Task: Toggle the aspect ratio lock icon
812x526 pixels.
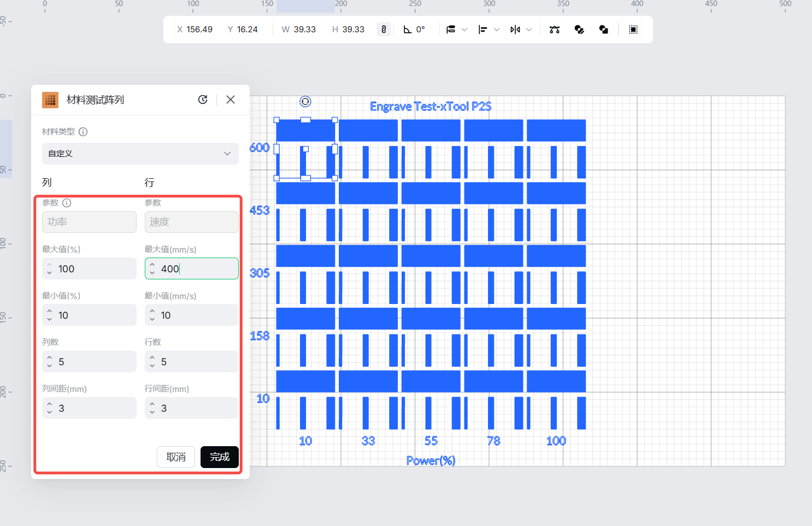Action: 384,30
